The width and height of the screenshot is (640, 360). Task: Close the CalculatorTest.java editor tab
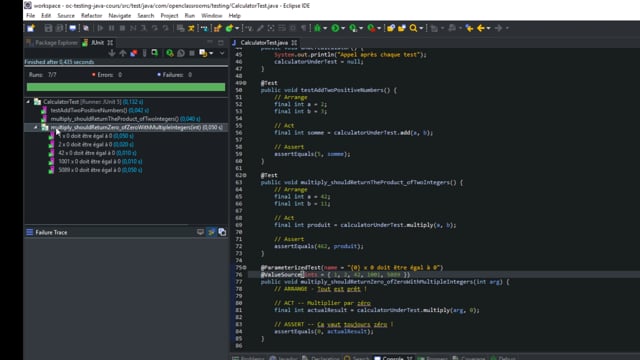pos(294,42)
